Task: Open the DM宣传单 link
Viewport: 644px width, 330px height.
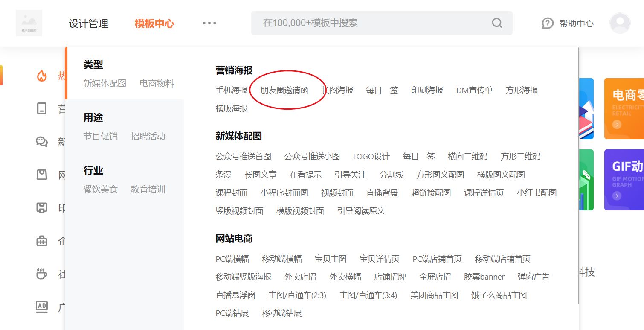Action: pyautogui.click(x=474, y=91)
